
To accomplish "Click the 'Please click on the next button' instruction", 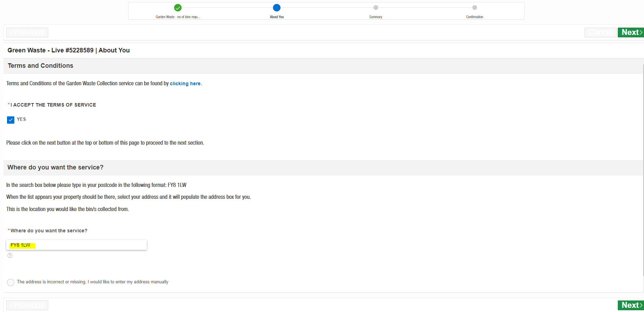I will 105,143.
